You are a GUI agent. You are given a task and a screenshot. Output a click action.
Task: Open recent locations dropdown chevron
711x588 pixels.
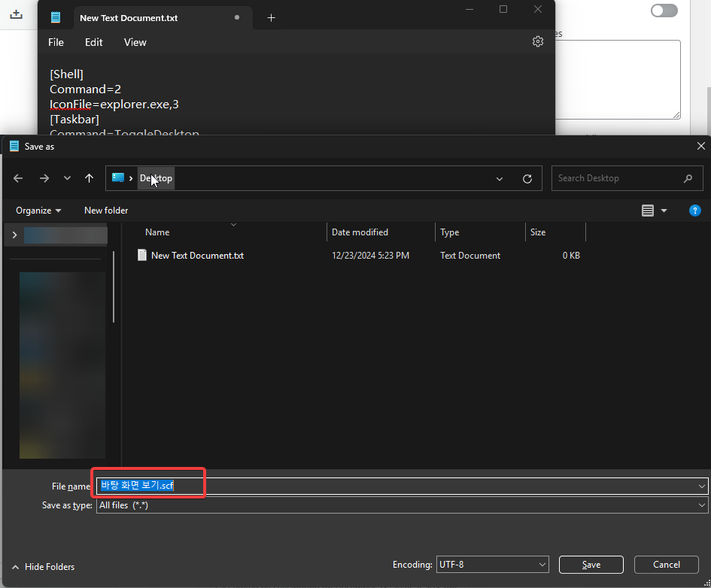click(67, 178)
